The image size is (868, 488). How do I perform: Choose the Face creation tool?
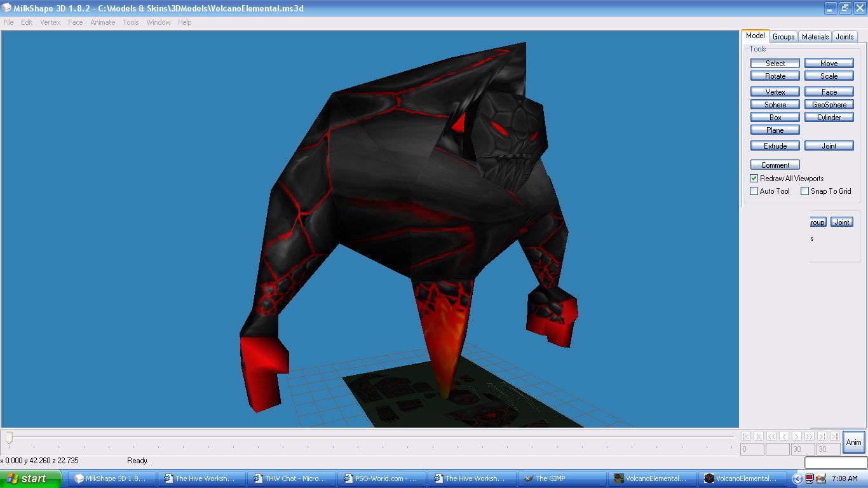829,92
